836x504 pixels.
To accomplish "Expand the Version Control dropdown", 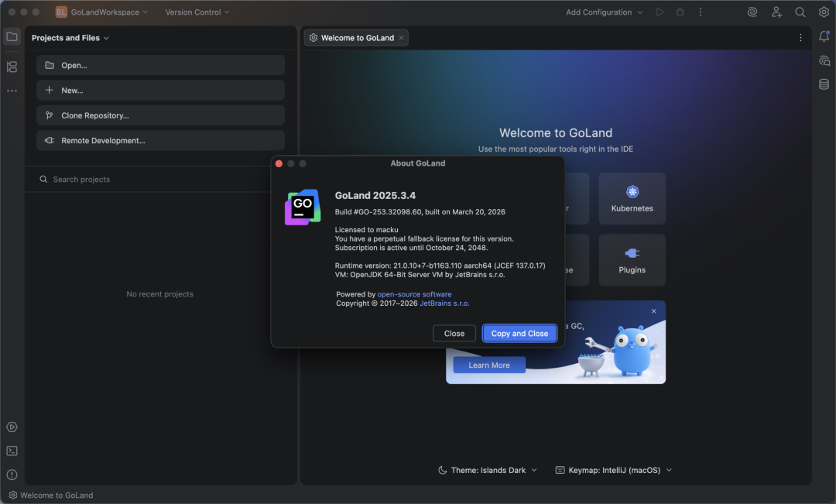I will coord(197,12).
